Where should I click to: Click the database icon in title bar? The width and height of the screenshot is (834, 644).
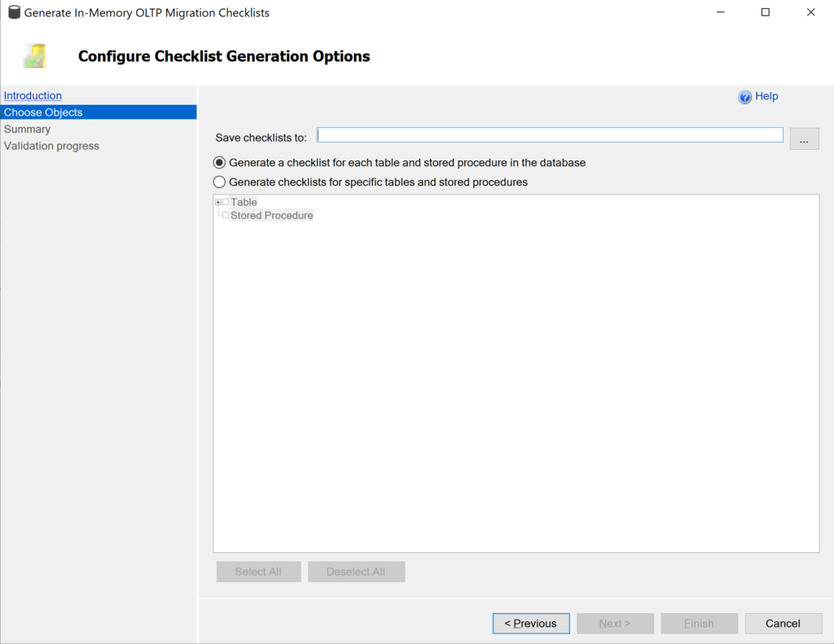coord(15,12)
